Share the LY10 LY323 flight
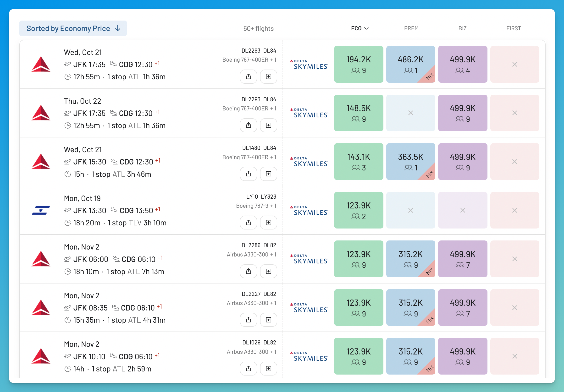This screenshot has height=392, width=564. (x=248, y=222)
